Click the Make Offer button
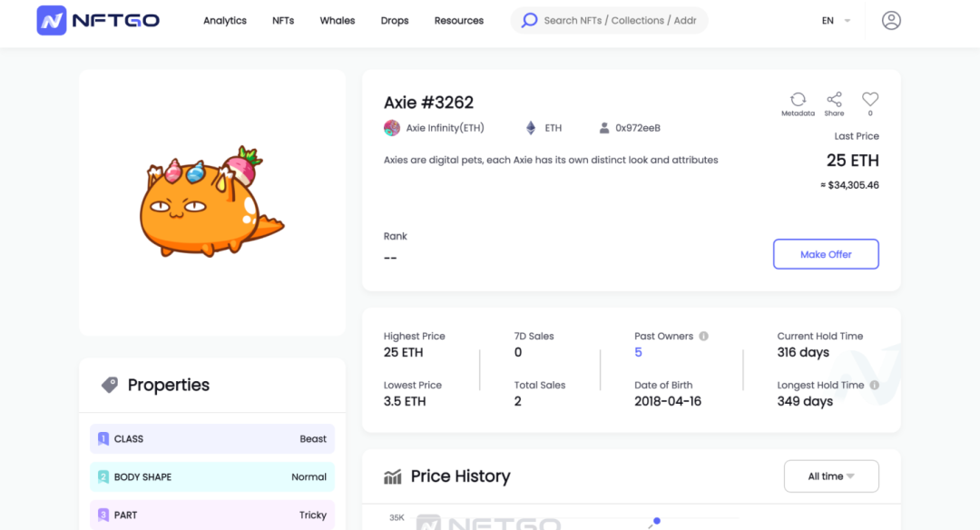 [x=826, y=254]
